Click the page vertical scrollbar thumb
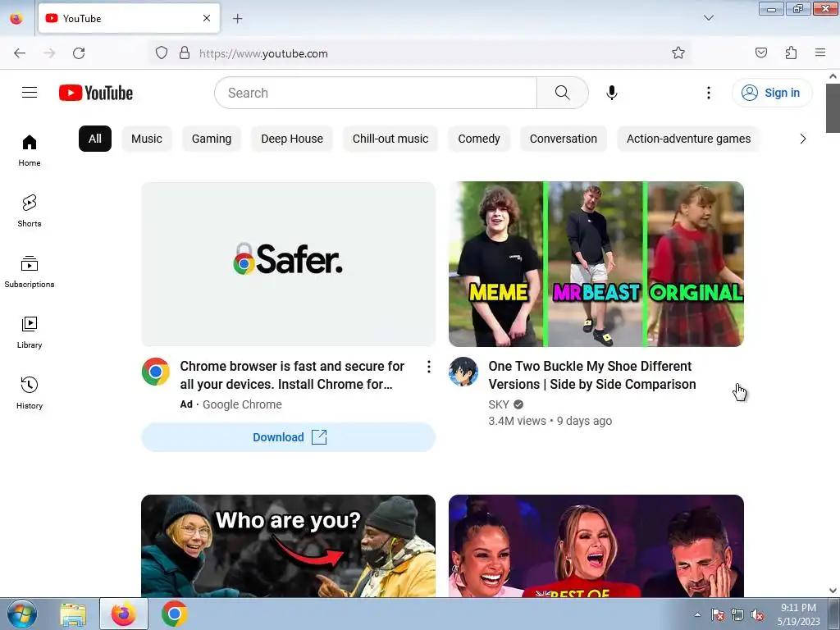Image resolution: width=840 pixels, height=630 pixels. point(833,107)
